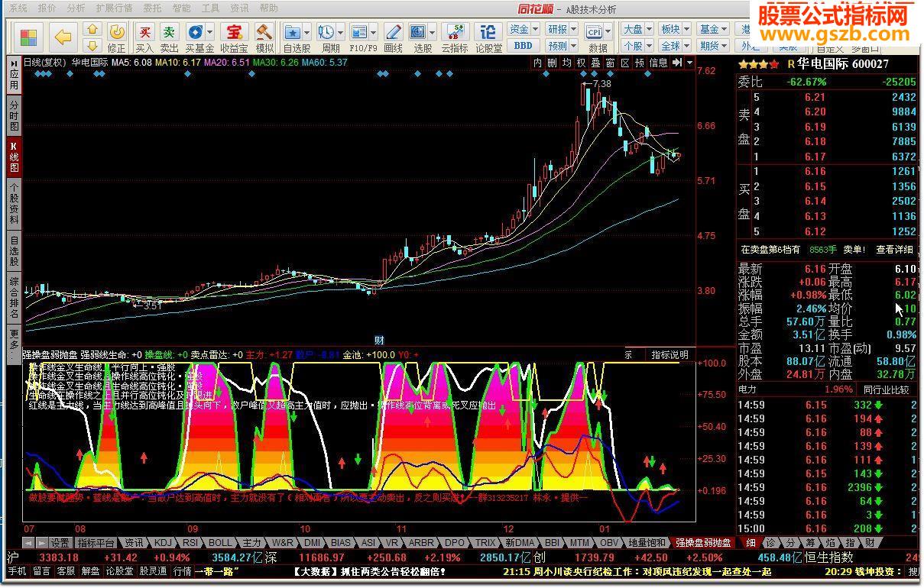The height and width of the screenshot is (588, 924).
Task: Toggle the 内 chart header option
Action: coord(538,63)
